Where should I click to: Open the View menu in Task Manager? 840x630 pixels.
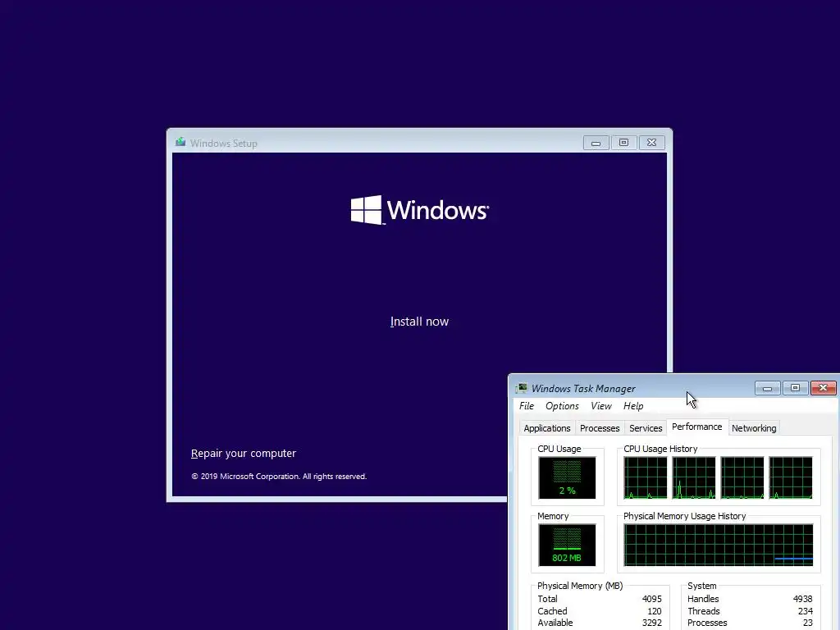click(601, 406)
